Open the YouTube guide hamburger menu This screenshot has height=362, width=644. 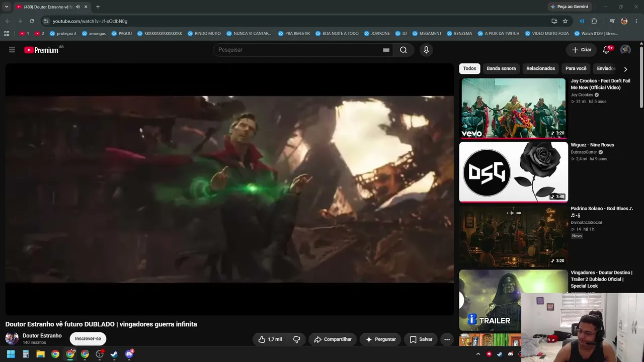[x=12, y=50]
